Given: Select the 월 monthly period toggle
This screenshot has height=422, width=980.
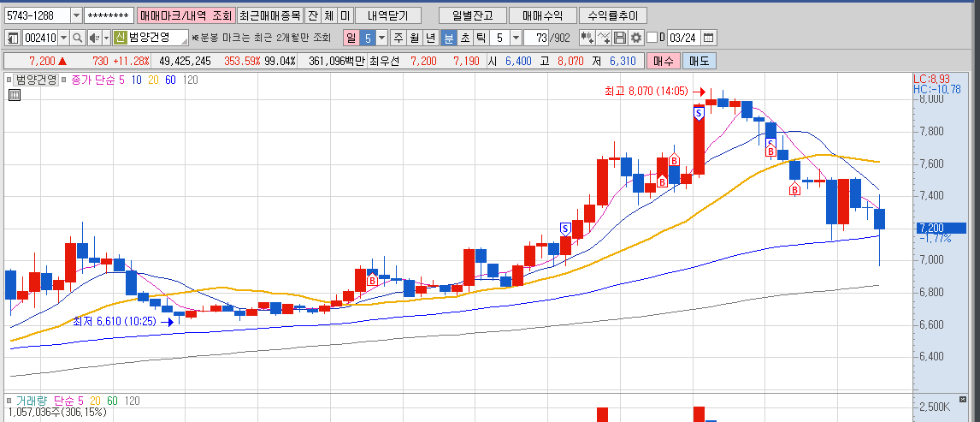Looking at the screenshot, I should pyautogui.click(x=415, y=39).
